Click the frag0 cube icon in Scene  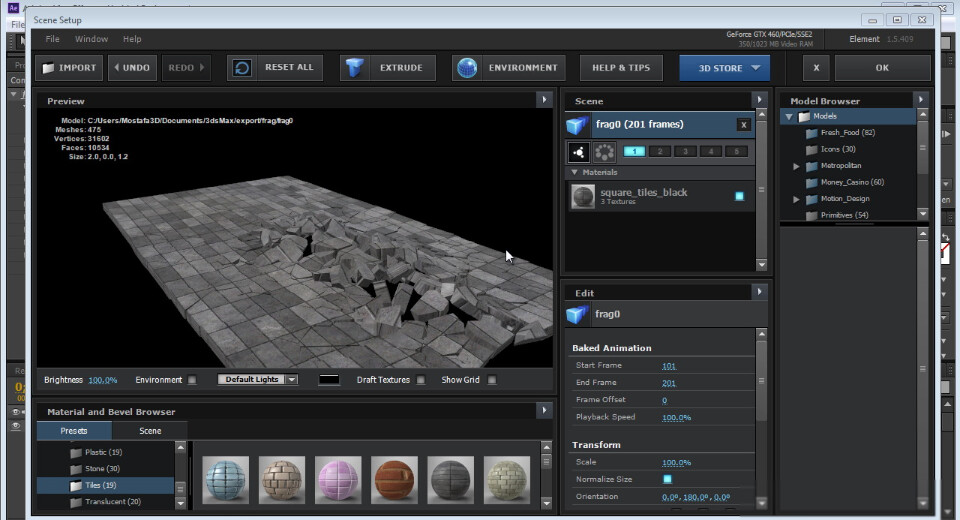(x=576, y=125)
